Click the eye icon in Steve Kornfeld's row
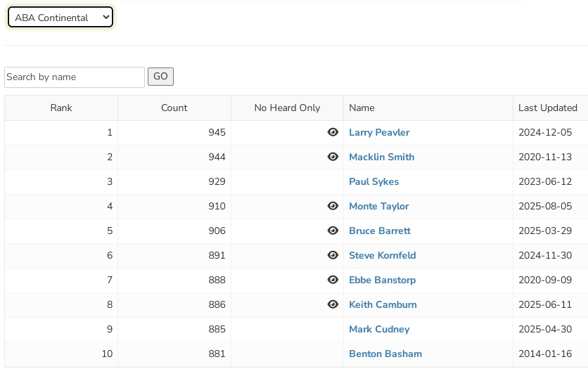The height and width of the screenshot is (369, 588). tap(333, 255)
